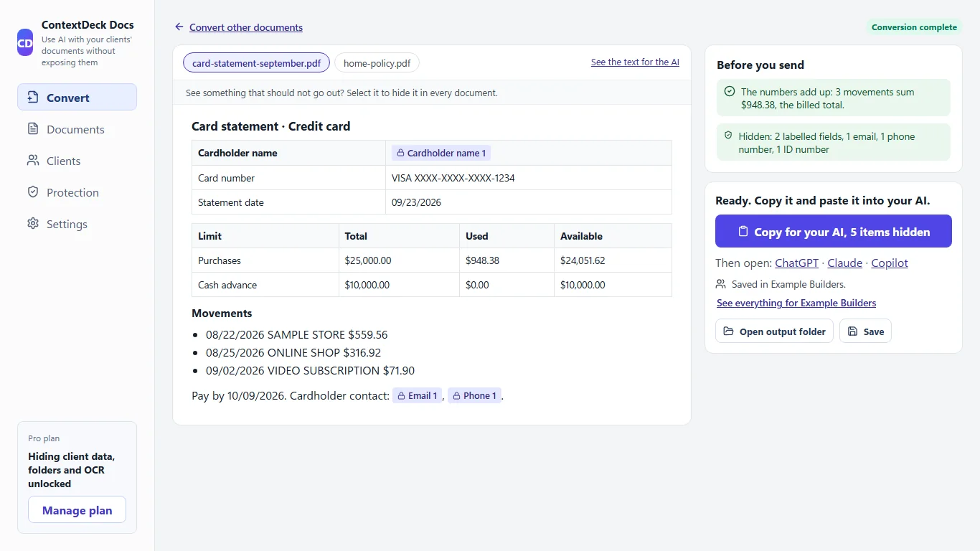This screenshot has width=980, height=551.
Task: Click the ONLINE SHOP $316.92 movement
Action: point(293,353)
